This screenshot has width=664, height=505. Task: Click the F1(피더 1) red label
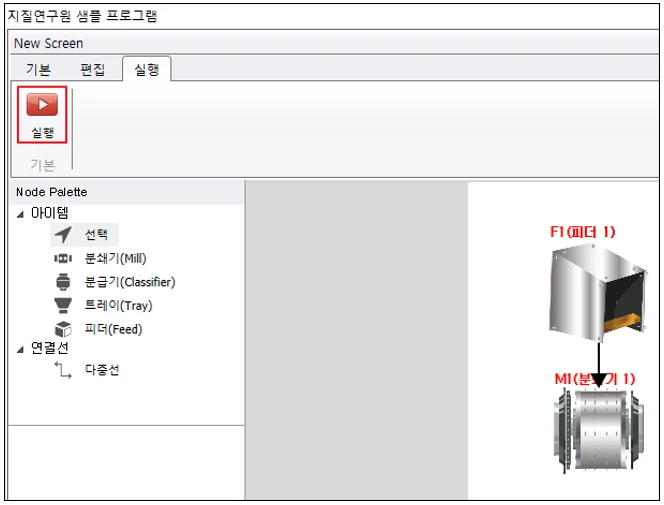(x=583, y=232)
